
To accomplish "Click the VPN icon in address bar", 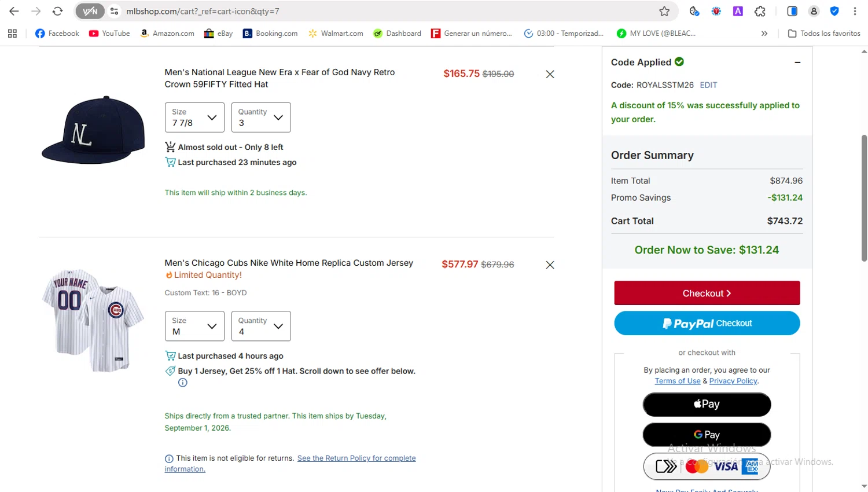I will [x=90, y=11].
